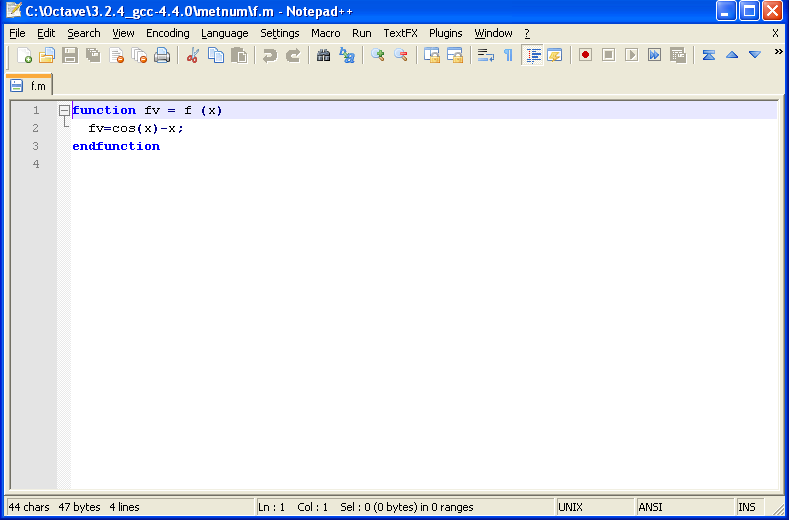Screen dimensions: 789x520
Task: Collapse the function fold marker on line 1
Action: (x=64, y=110)
